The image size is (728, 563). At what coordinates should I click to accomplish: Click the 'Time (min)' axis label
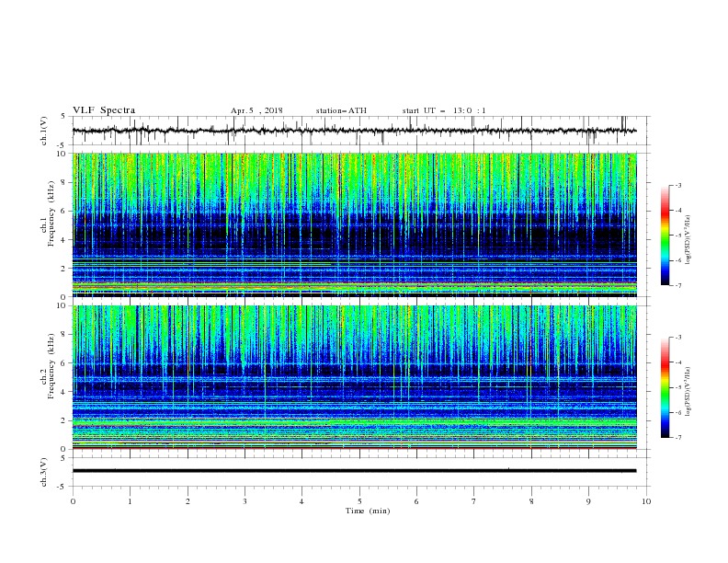coord(368,511)
